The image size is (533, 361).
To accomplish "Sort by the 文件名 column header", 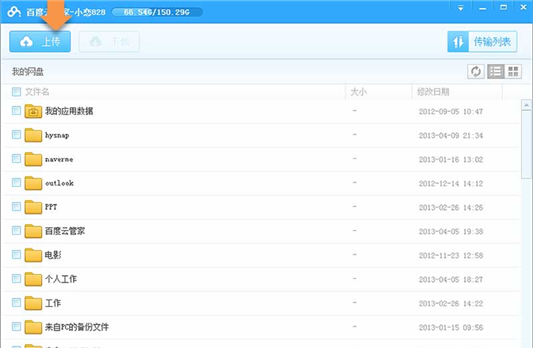I will pyautogui.click(x=37, y=92).
